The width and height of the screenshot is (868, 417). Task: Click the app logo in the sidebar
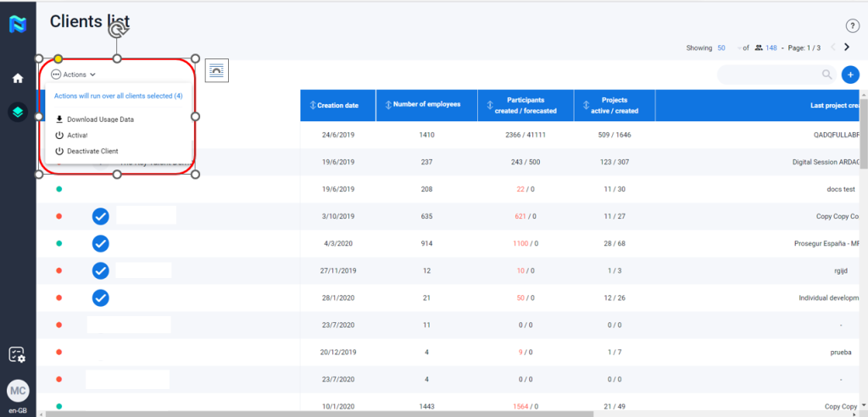(x=18, y=25)
